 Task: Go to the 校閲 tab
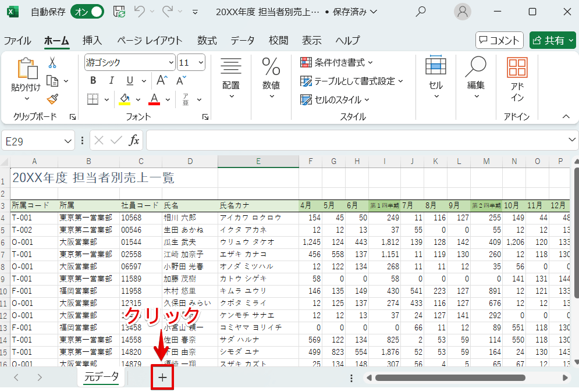pos(278,40)
